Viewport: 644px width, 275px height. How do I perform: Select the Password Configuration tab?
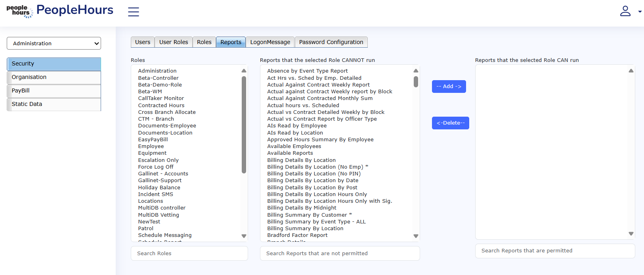tap(331, 42)
